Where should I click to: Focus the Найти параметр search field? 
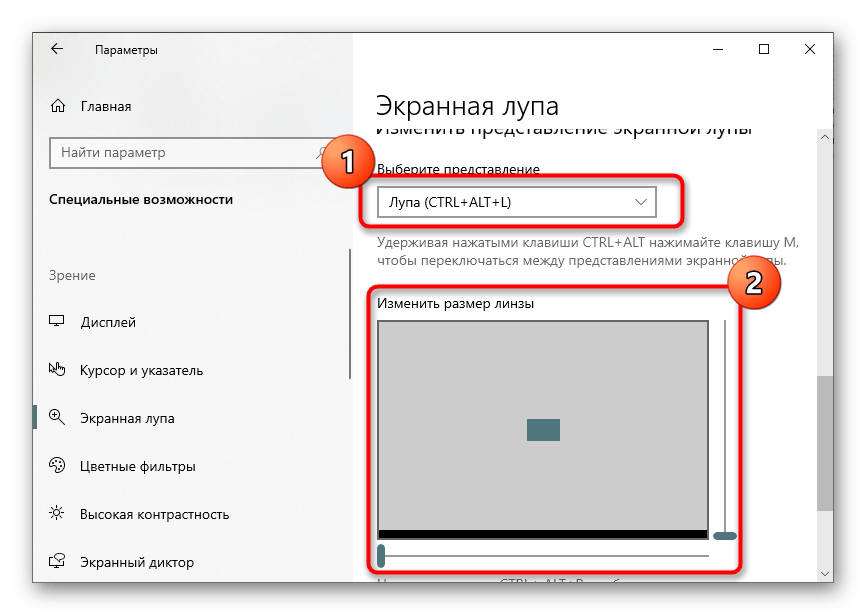click(x=180, y=153)
